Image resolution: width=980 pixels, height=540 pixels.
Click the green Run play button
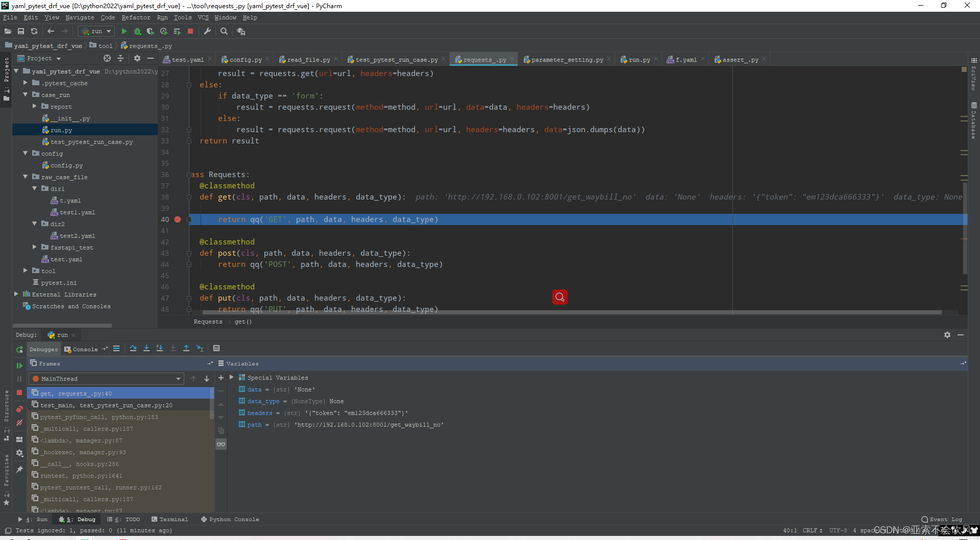124,31
